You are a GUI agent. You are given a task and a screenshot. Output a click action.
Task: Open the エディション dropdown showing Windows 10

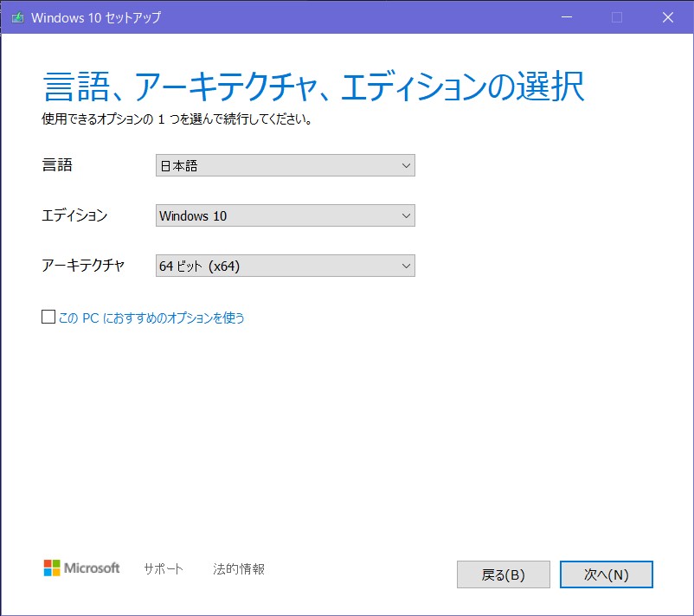286,215
